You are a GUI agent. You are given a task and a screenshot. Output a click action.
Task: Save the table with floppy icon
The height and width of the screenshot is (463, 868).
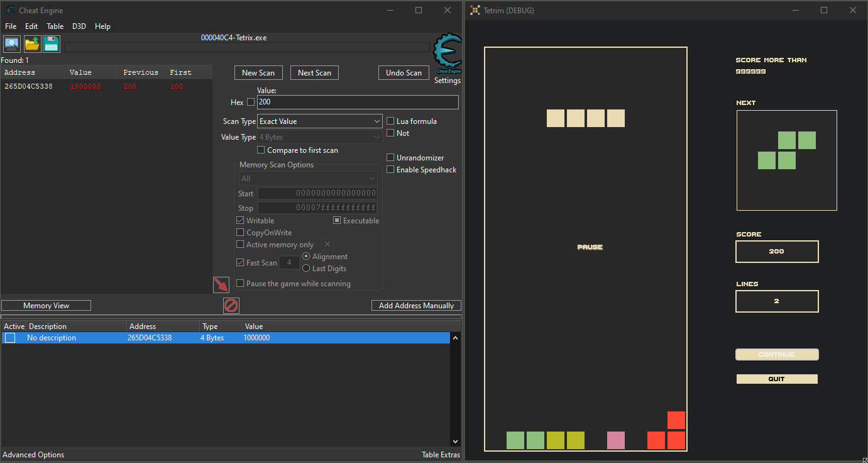(51, 44)
